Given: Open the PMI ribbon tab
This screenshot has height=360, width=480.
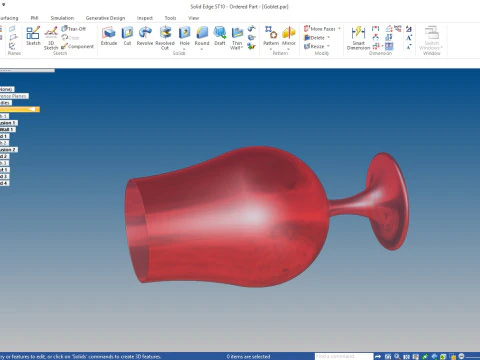Looking at the screenshot, I should pos(34,18).
